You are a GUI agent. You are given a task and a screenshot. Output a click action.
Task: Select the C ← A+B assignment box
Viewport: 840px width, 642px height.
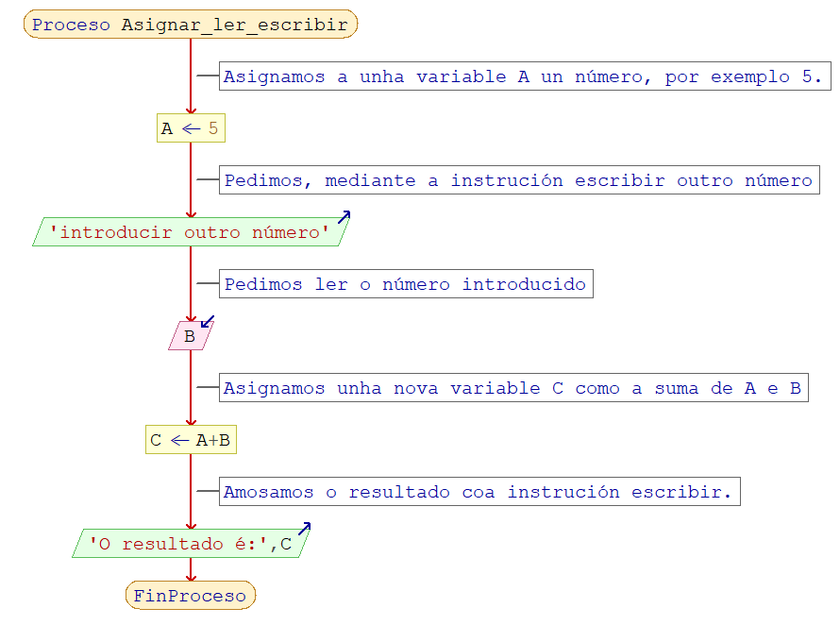coord(191,440)
